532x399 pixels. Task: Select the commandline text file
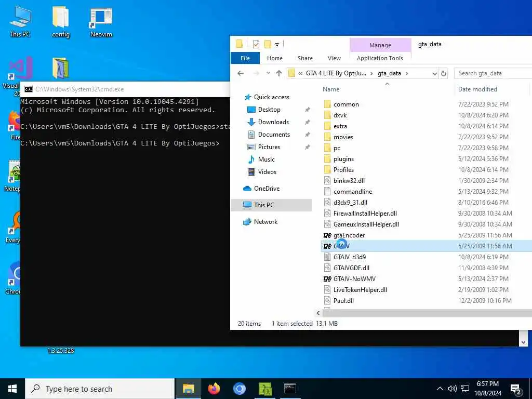pos(353,192)
